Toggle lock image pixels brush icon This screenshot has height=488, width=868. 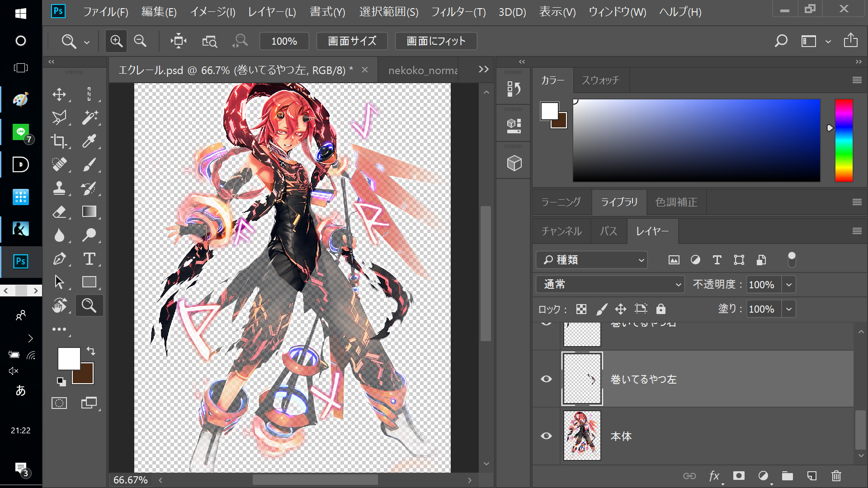point(601,309)
